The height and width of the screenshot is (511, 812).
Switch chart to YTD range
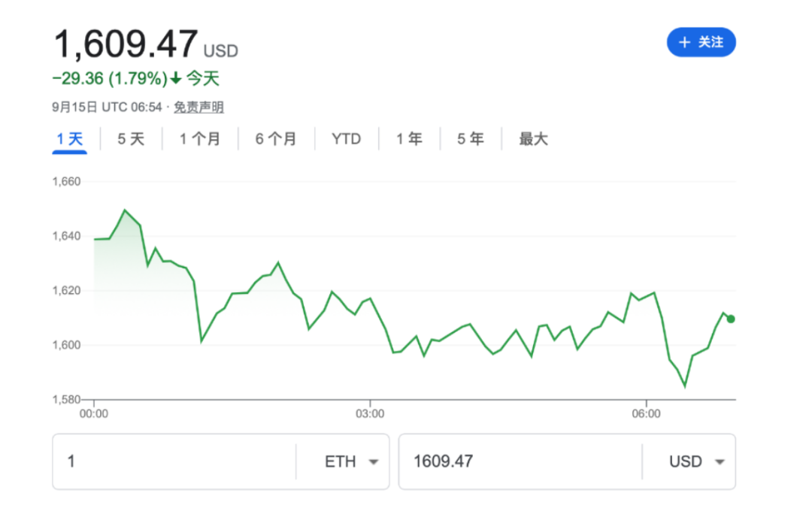coord(346,139)
